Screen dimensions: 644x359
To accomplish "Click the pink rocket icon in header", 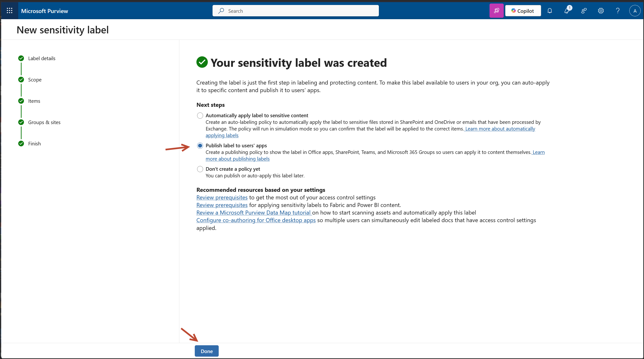I will pos(496,11).
